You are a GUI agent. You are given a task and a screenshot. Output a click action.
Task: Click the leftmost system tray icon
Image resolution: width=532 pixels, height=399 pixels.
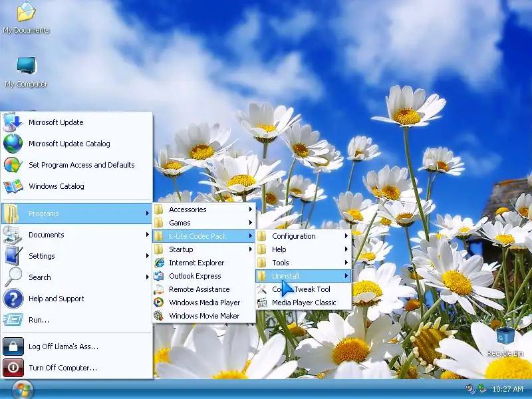(470, 389)
